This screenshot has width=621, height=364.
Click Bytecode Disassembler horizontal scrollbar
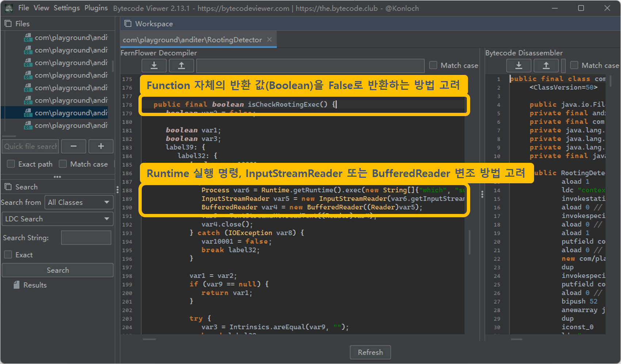[517, 339]
